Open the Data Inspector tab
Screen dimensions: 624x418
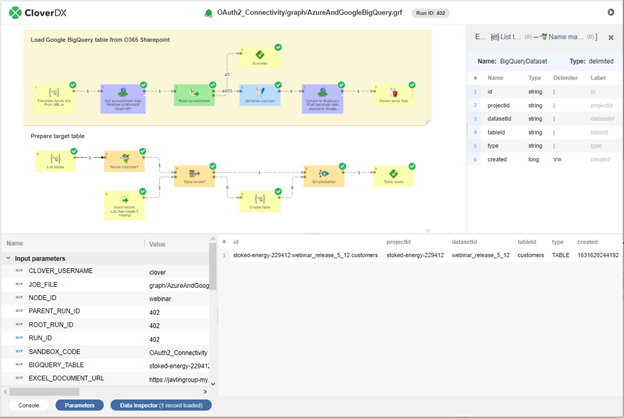160,405
